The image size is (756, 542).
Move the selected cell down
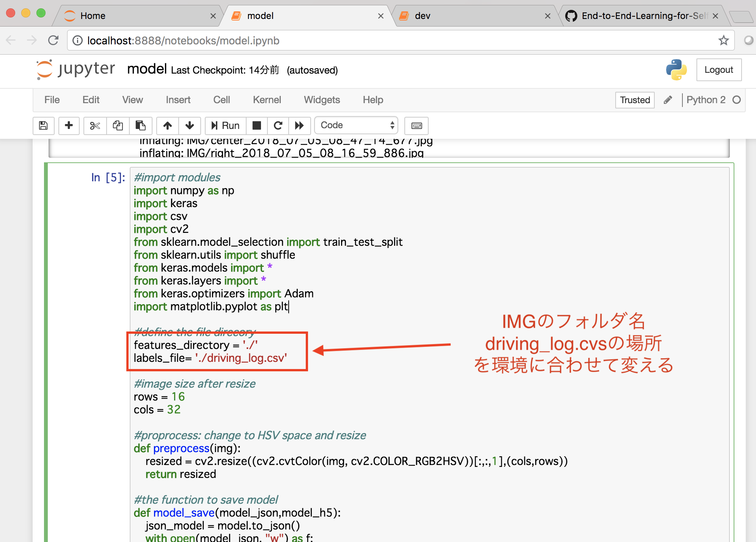pos(190,126)
